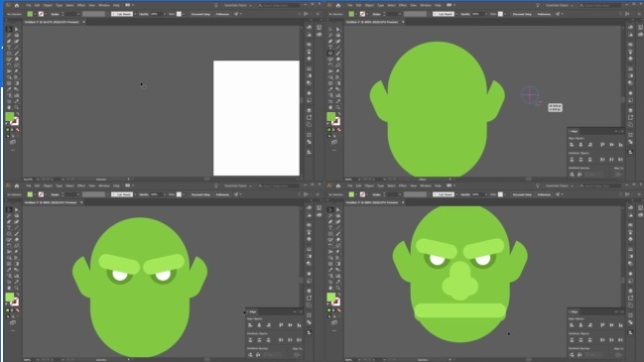
Task: Open zoom level dropdown in blank artboard status bar
Action: tap(38, 179)
